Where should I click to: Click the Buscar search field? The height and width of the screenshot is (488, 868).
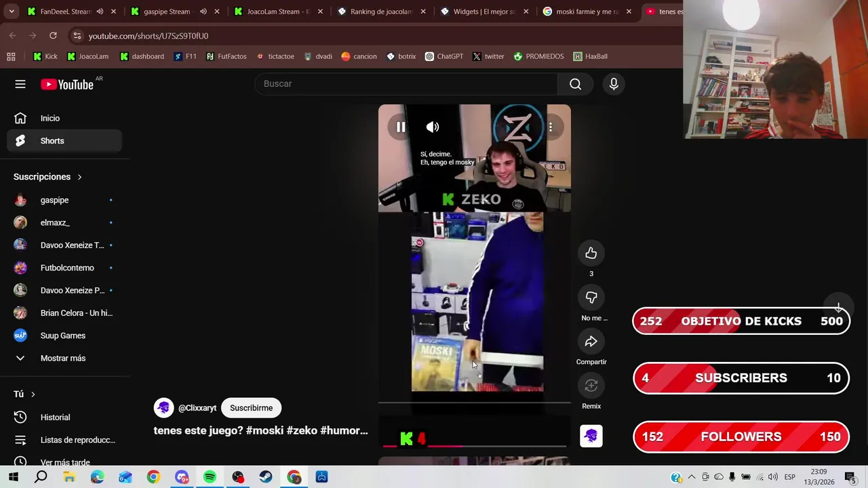coord(406,83)
